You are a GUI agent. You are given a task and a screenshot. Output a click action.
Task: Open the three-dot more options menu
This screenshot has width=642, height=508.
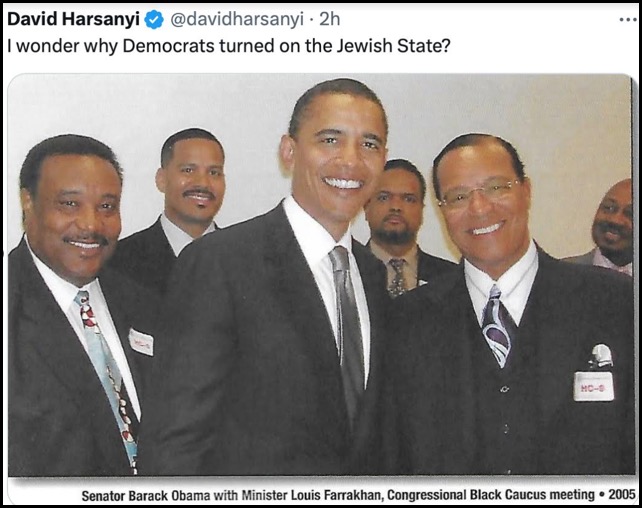628,19
